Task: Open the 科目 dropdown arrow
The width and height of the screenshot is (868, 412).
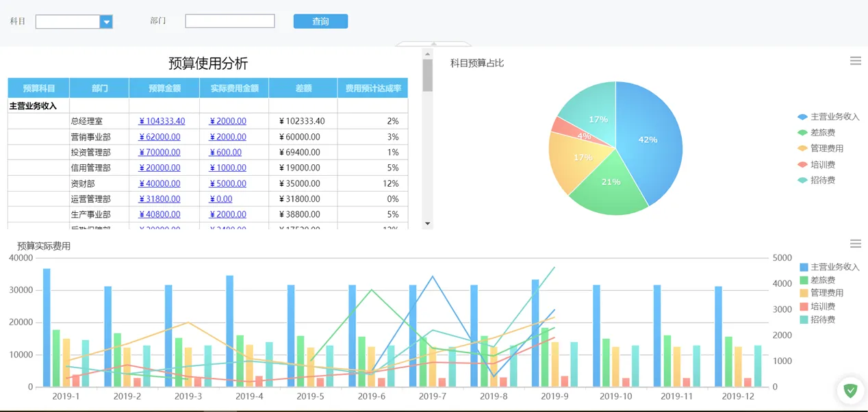Action: click(106, 22)
